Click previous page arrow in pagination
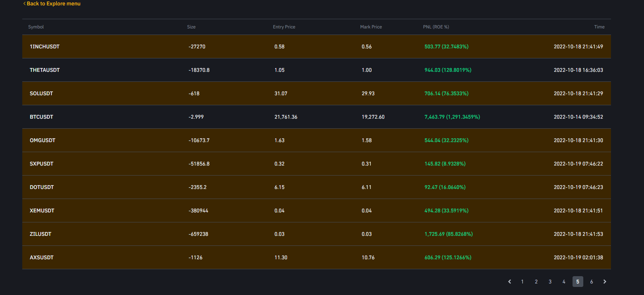Image resolution: width=644 pixels, height=295 pixels. 510,282
